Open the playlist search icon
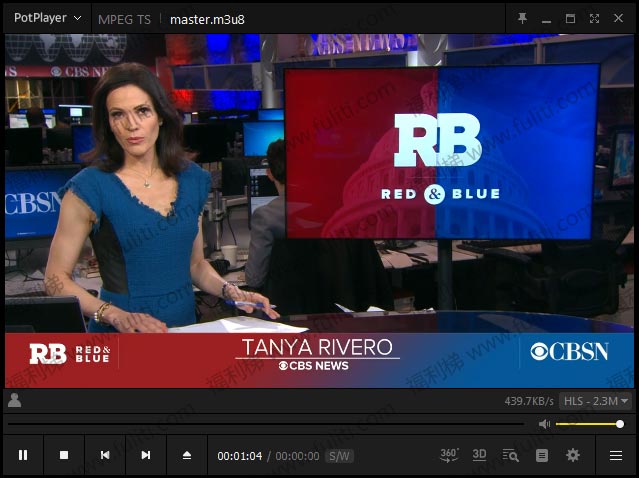This screenshot has width=639, height=478. point(510,455)
